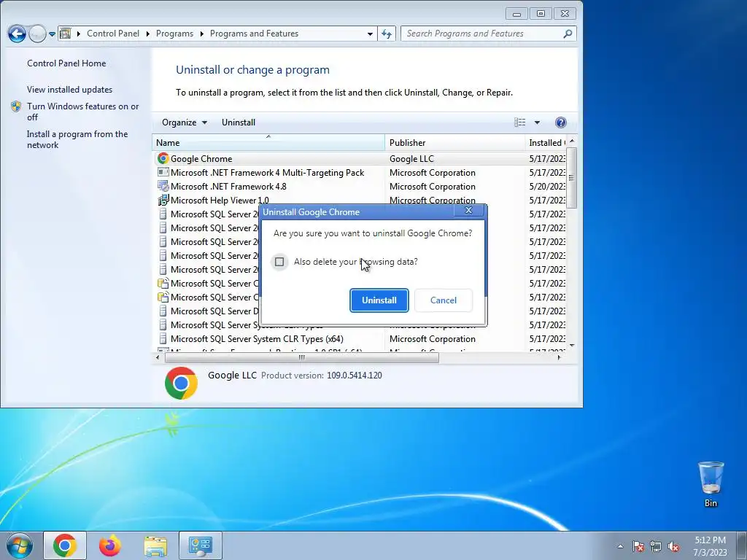This screenshot has width=747, height=560.
Task: Click the Back navigation arrow
Action: pos(17,34)
